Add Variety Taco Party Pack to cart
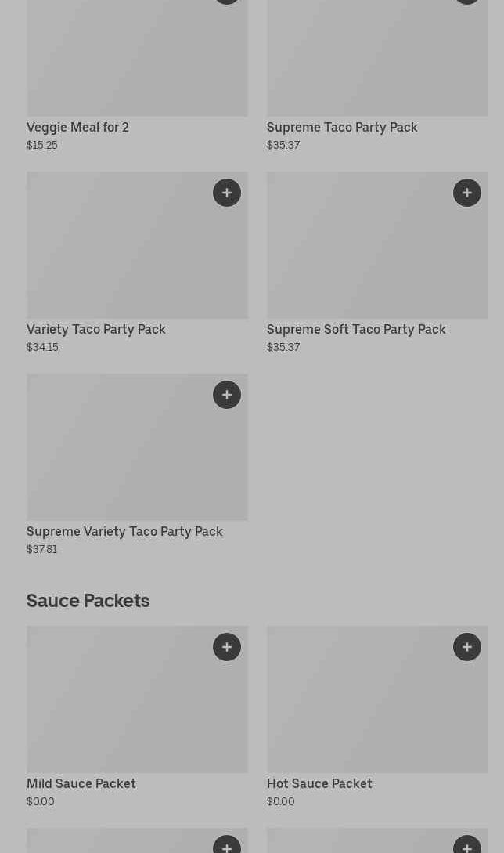 [227, 193]
